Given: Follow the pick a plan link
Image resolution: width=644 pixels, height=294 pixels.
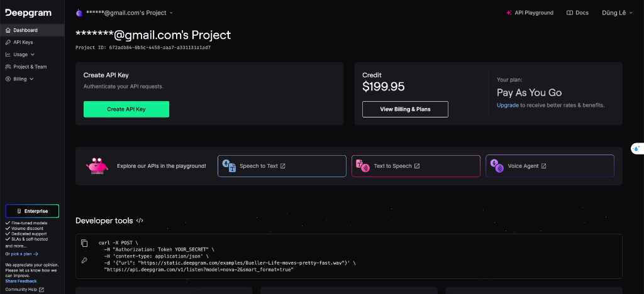Looking at the screenshot, I should (x=24, y=254).
